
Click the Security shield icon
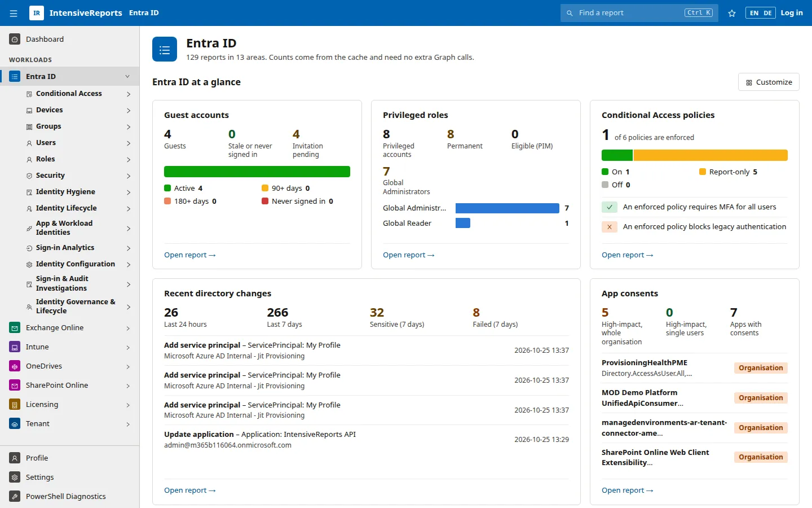(x=29, y=176)
